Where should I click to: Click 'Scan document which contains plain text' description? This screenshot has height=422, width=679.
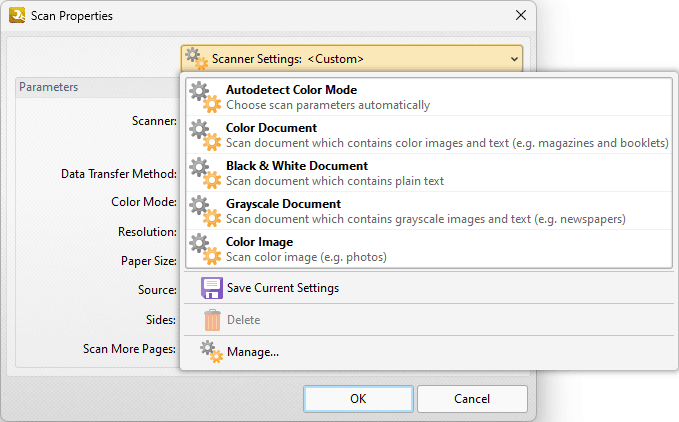pos(335,181)
